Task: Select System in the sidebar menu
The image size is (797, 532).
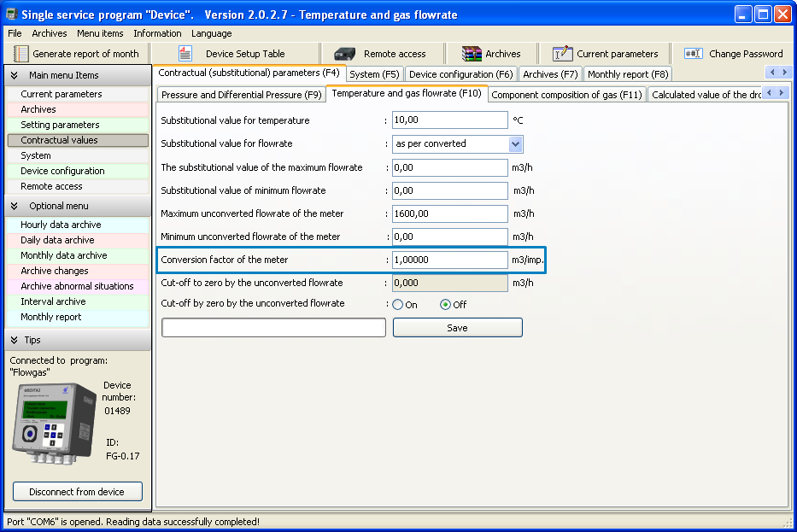Action: pos(78,155)
